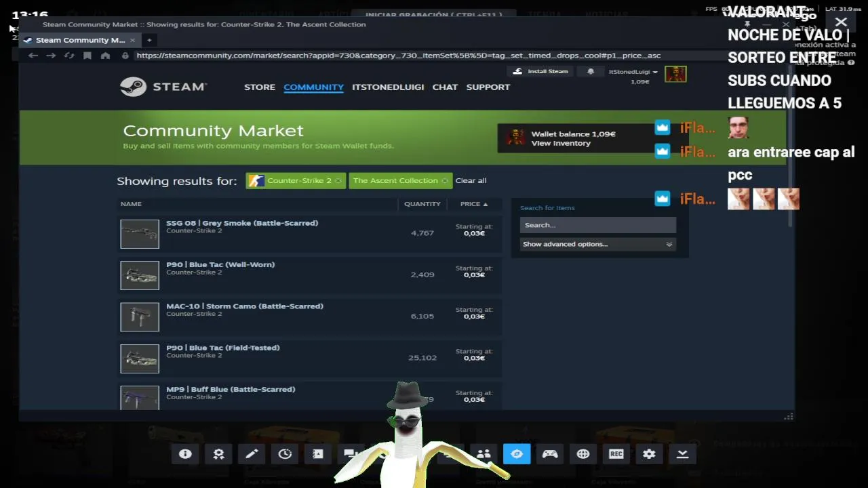This screenshot has width=868, height=488.
Task: Open the REC game recording button
Action: coord(616,454)
